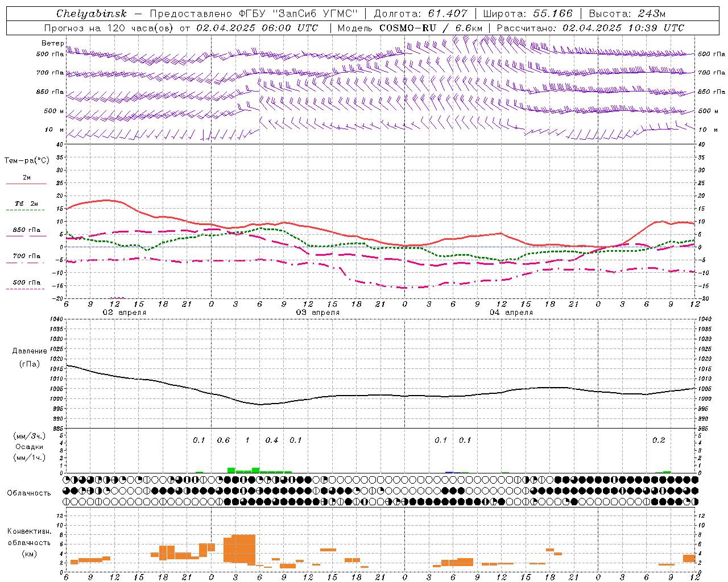The image size is (728, 582).
Task: Click the '02 апреля' date label
Action: point(124,313)
